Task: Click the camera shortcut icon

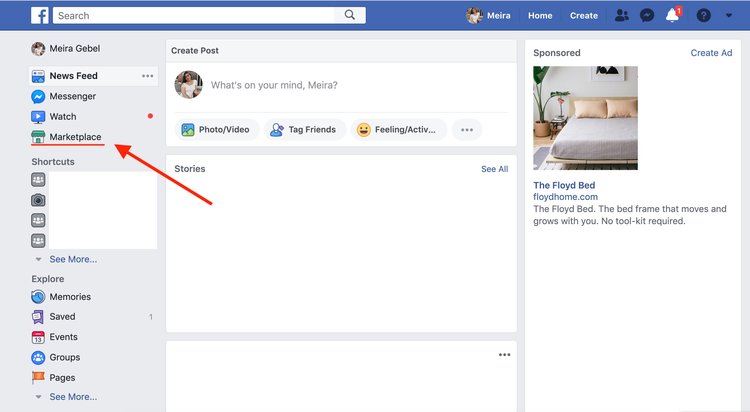Action: [x=38, y=200]
